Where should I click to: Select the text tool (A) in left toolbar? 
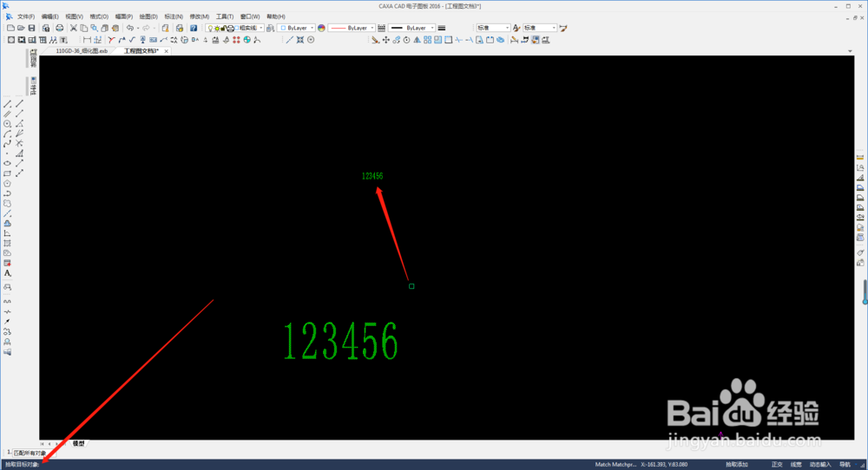pyautogui.click(x=7, y=273)
